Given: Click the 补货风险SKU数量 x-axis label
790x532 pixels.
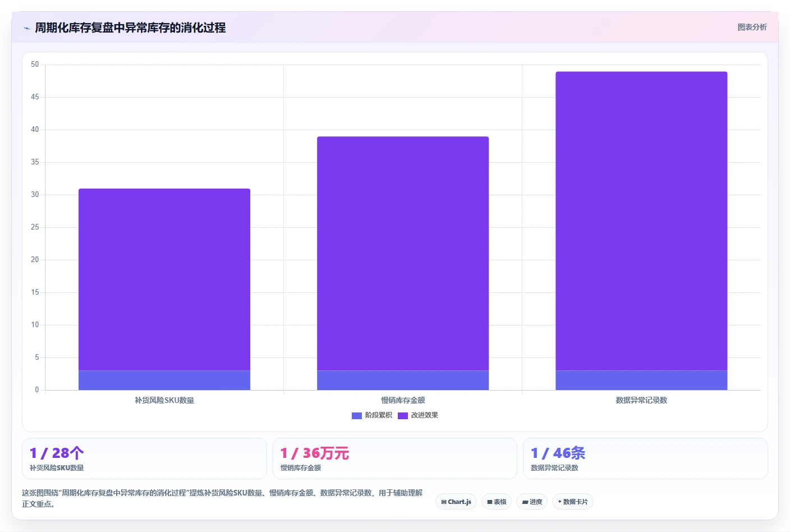Looking at the screenshot, I should click(164, 400).
